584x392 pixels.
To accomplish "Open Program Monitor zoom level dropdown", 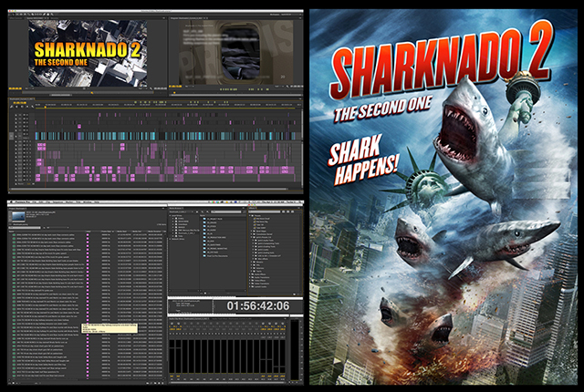I will click(x=190, y=87).
